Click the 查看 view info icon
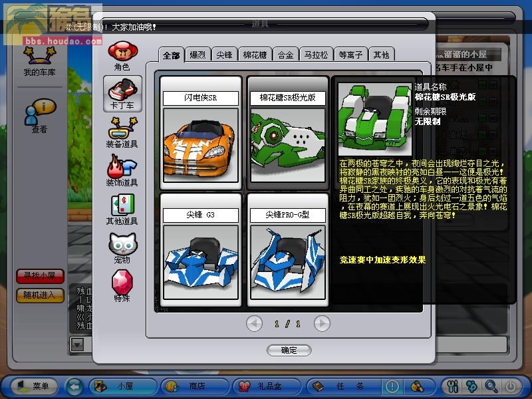Screen dimensions: 532x399 pyautogui.click(x=40, y=116)
